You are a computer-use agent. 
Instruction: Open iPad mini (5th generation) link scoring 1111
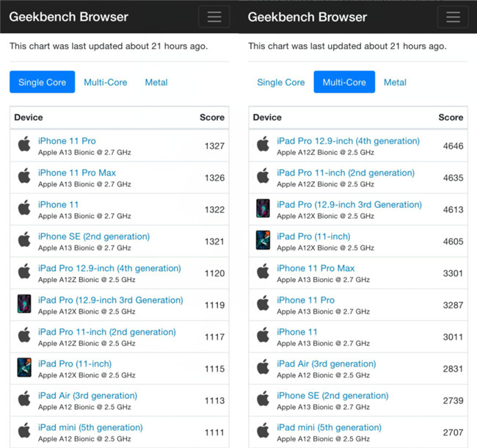[x=90, y=427]
